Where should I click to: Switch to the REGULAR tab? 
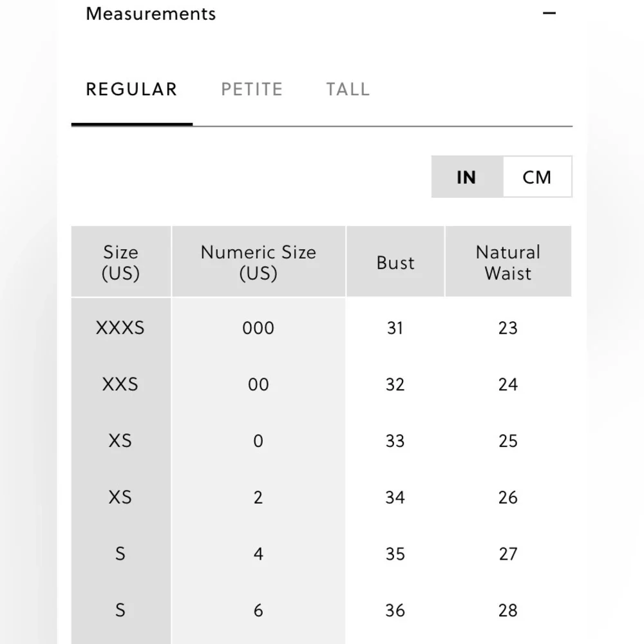click(x=131, y=89)
